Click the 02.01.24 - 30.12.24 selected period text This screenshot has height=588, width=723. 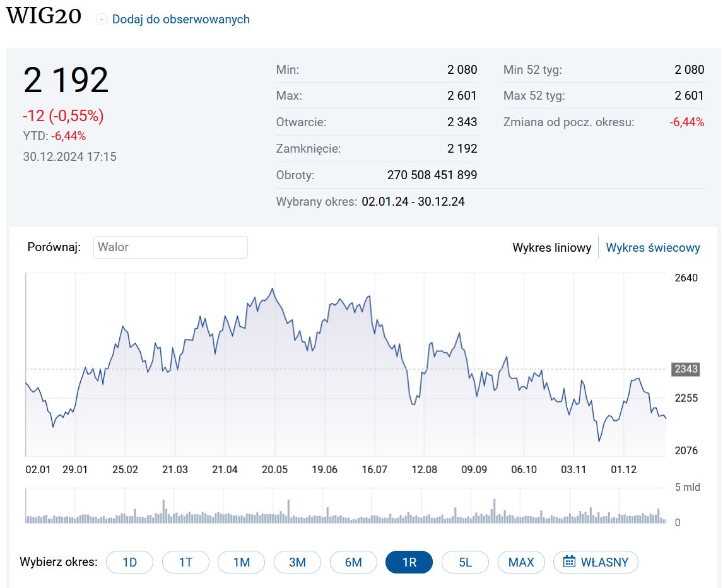[413, 202]
